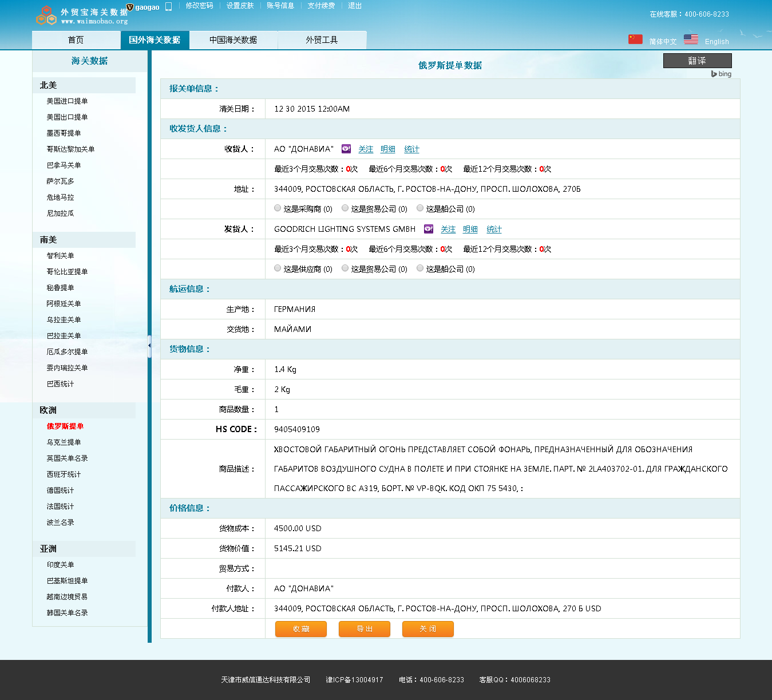Switch to 中国海关数据 tab
Image resolution: width=772 pixels, height=700 pixels.
click(x=233, y=40)
